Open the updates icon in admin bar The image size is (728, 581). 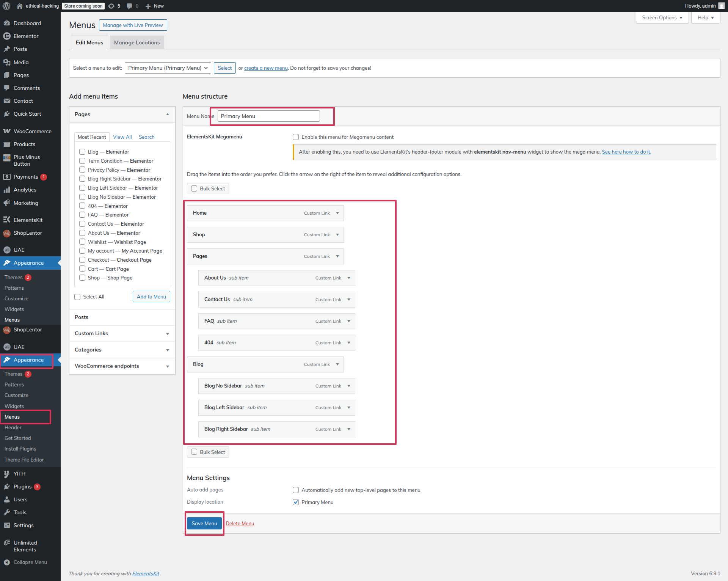pyautogui.click(x=111, y=6)
